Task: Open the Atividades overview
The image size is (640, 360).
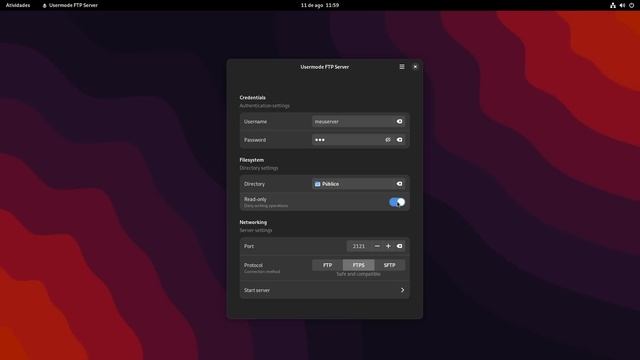Action: tap(18, 5)
